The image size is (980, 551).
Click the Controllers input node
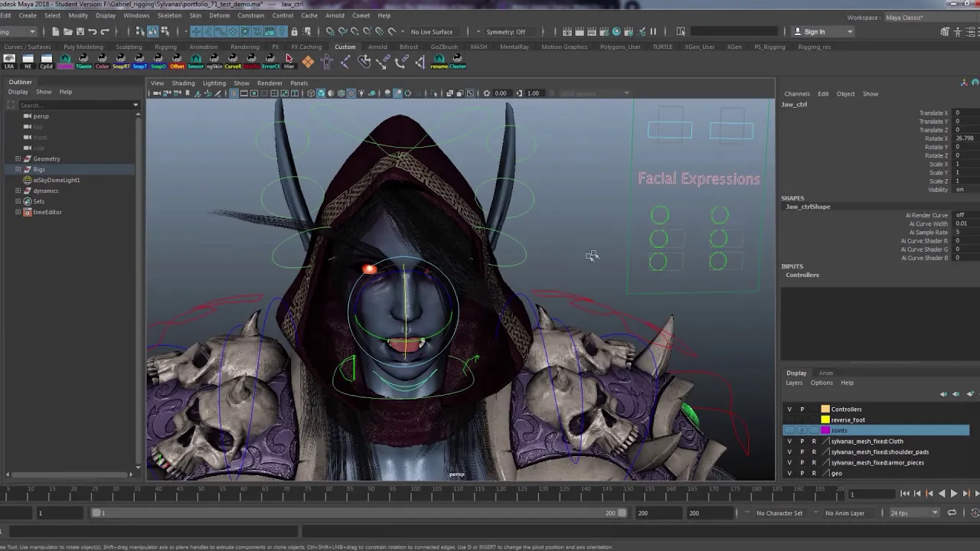pos(802,275)
